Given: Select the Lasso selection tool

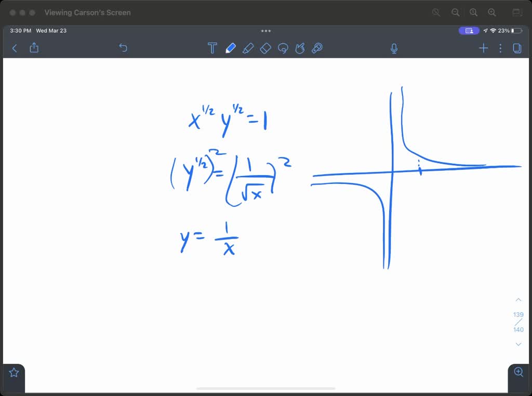Looking at the screenshot, I should (283, 48).
